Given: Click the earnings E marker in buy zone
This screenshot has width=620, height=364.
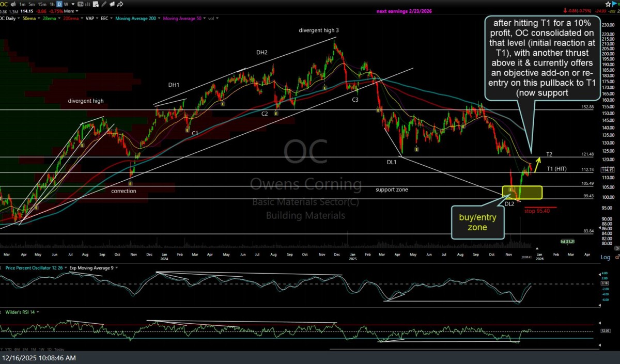Looking at the screenshot, I should 510,191.
